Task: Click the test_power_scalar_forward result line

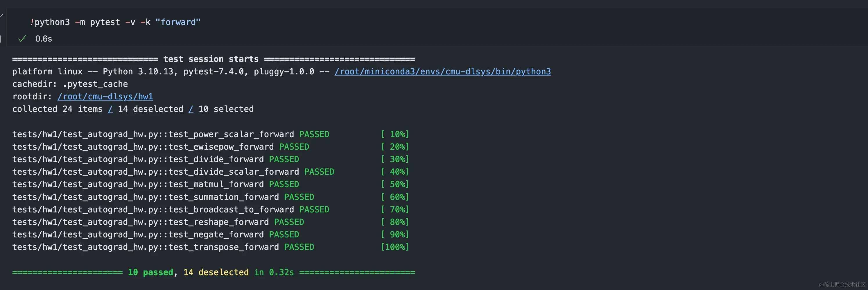Action: (211, 134)
